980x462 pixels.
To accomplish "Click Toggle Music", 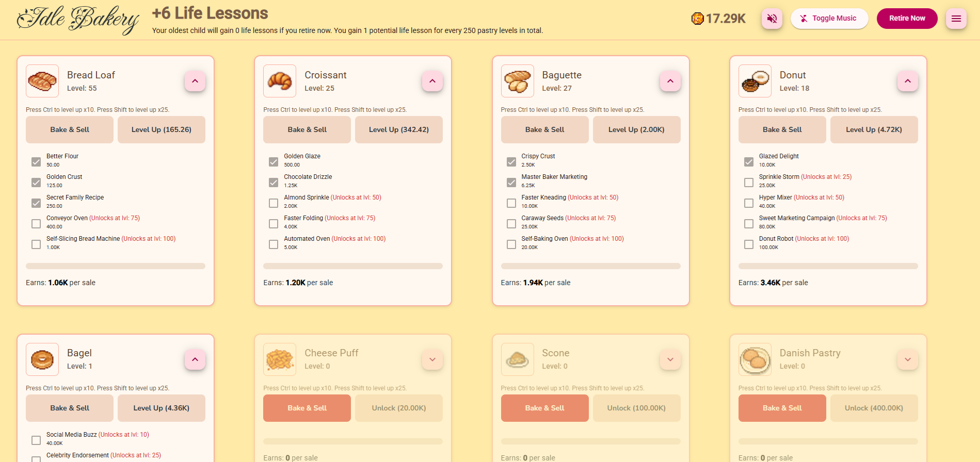I will click(x=829, y=18).
